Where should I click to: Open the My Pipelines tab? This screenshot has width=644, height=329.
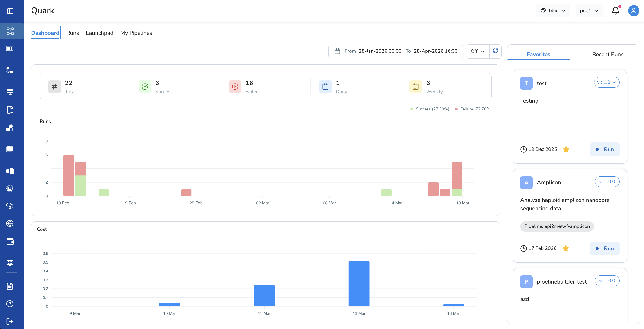136,33
